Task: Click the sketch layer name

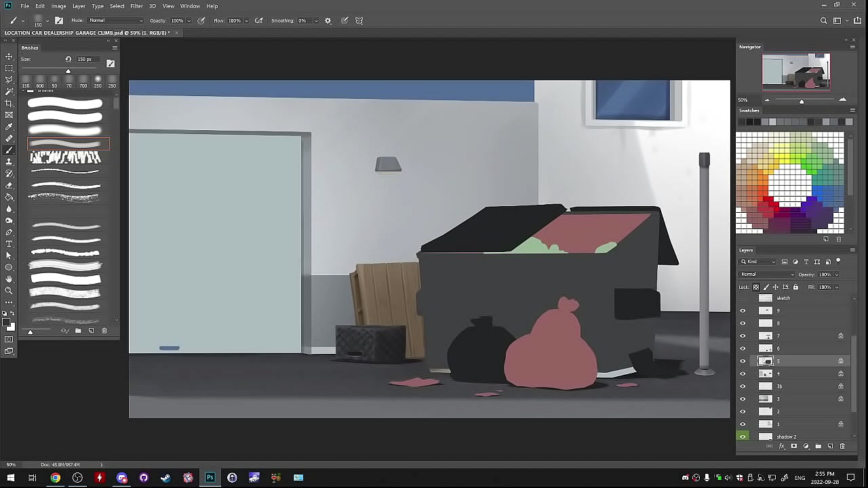Action: click(783, 298)
